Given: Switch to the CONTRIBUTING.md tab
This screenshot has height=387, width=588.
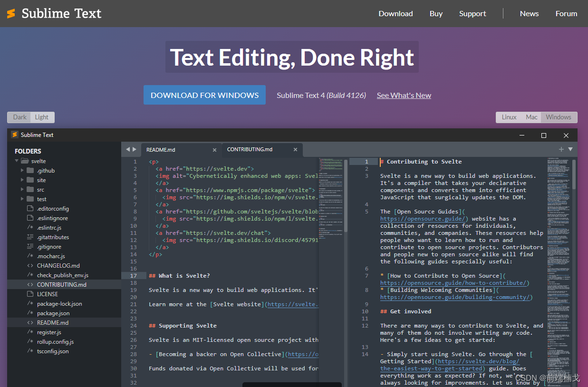Looking at the screenshot, I should pos(262,149).
